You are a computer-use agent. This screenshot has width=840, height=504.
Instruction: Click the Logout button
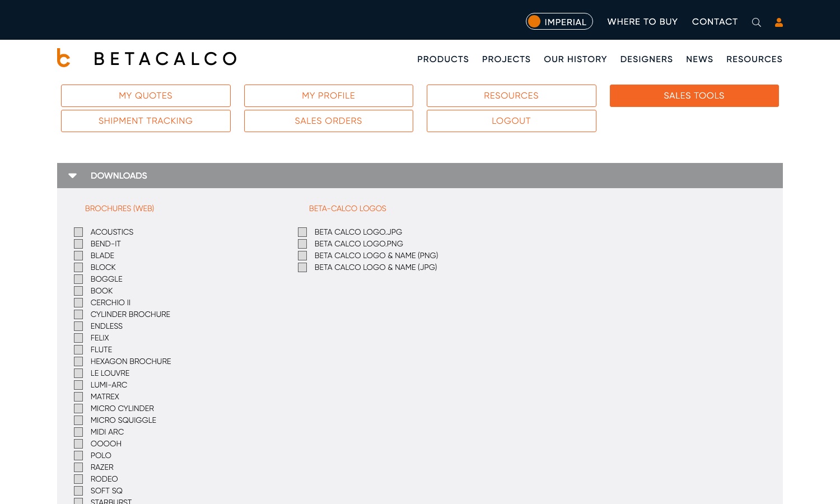[511, 121]
